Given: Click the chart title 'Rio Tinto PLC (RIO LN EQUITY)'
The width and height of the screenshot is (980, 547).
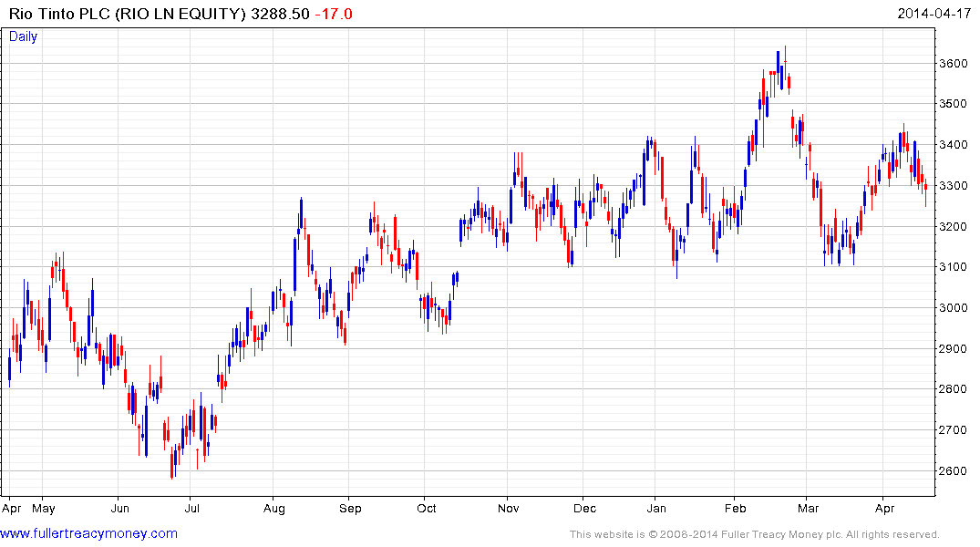Looking at the screenshot, I should pyautogui.click(x=128, y=14).
